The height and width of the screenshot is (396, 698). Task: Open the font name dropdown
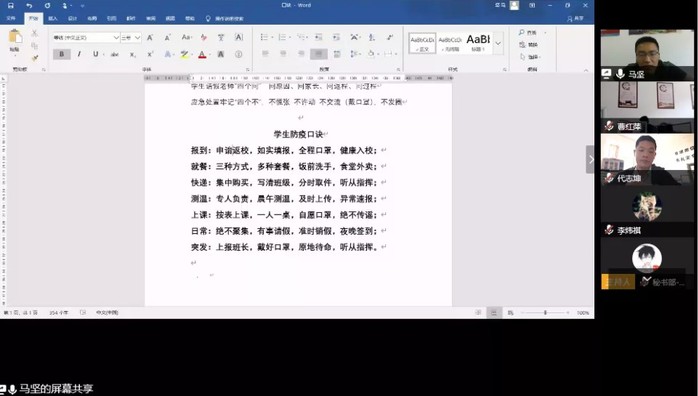(86, 38)
